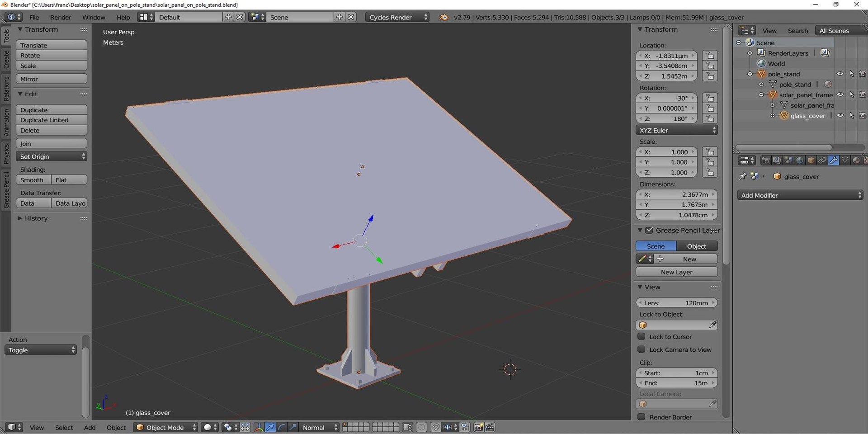Enable the Lock to Cursor checkbox
868x434 pixels.
point(641,336)
